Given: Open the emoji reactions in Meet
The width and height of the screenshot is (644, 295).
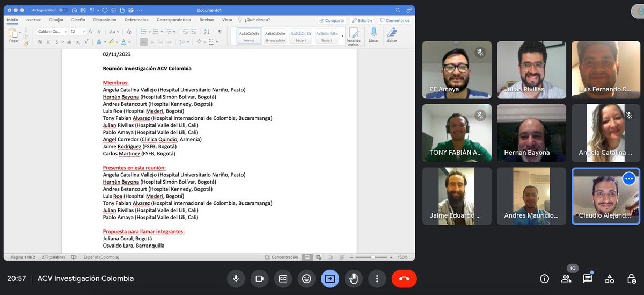Looking at the screenshot, I should 306,278.
